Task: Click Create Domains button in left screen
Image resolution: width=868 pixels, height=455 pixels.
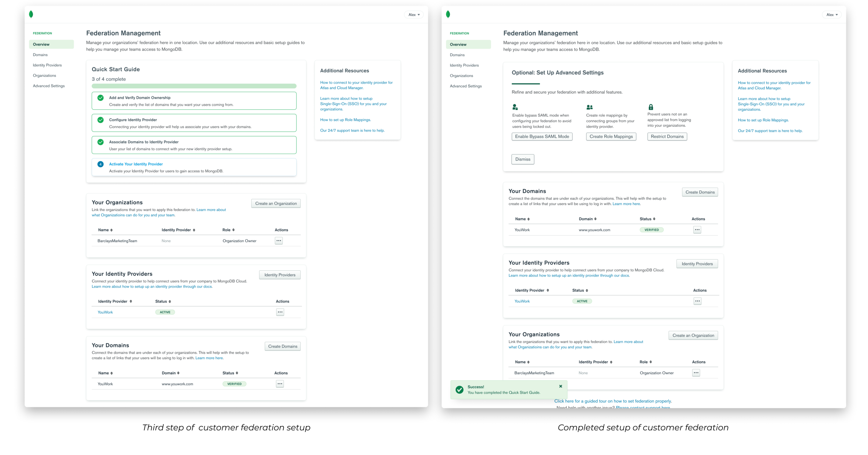Action: coord(283,346)
